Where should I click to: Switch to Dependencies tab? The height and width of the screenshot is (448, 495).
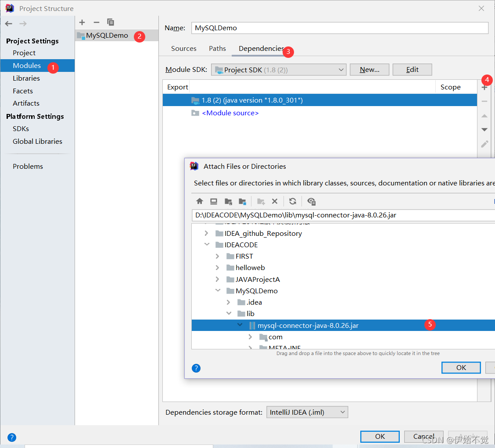click(x=261, y=49)
